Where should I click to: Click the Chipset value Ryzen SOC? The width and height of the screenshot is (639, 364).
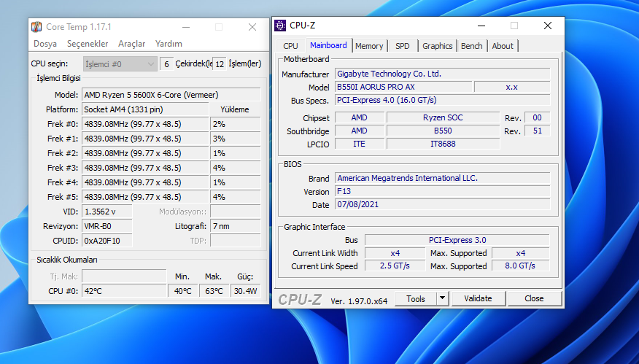pyautogui.click(x=443, y=117)
